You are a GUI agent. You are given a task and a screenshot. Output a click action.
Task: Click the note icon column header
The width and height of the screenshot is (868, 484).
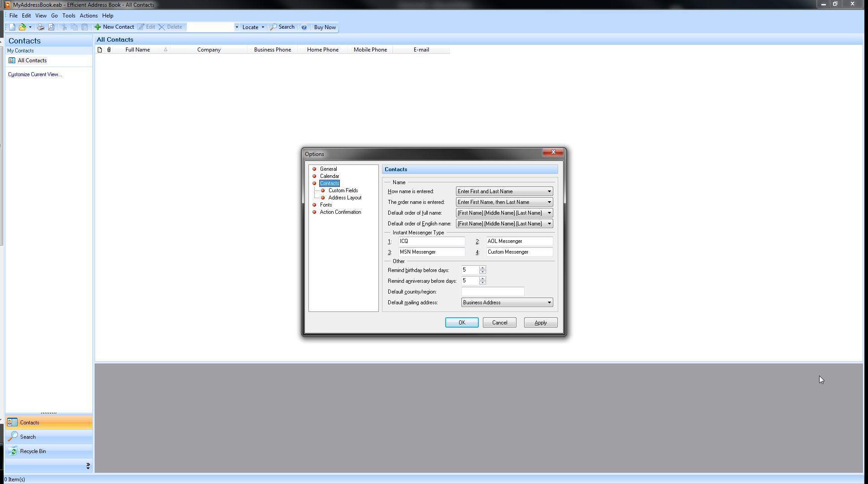click(x=100, y=50)
